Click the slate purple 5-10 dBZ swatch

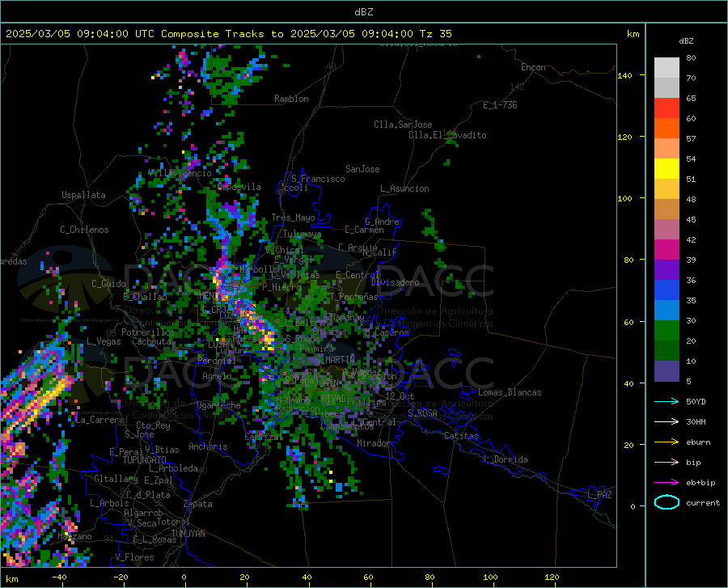click(x=667, y=371)
